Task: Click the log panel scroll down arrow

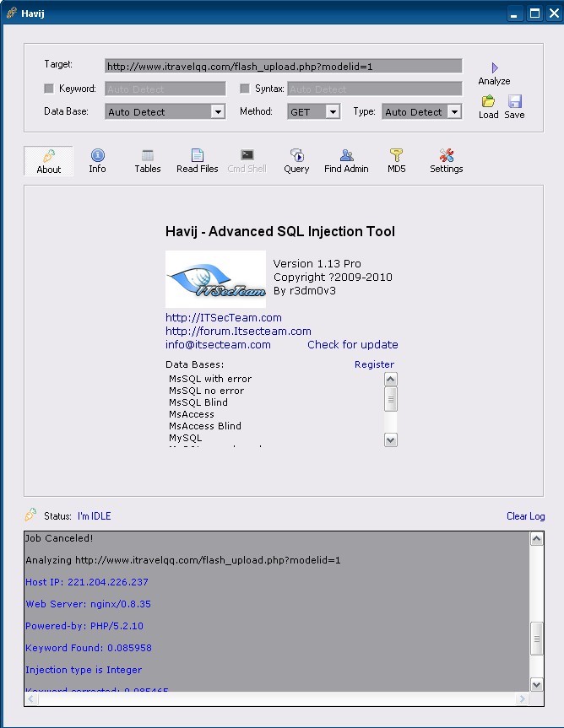Action: tap(537, 684)
